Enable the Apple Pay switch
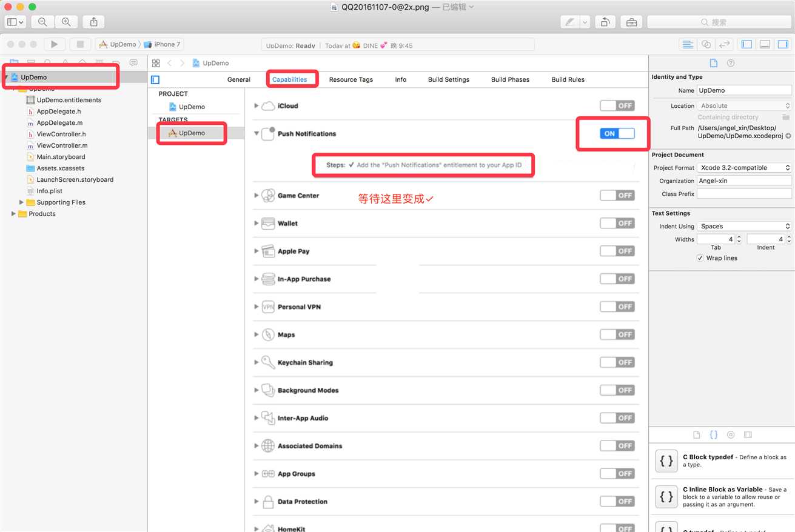 617,251
